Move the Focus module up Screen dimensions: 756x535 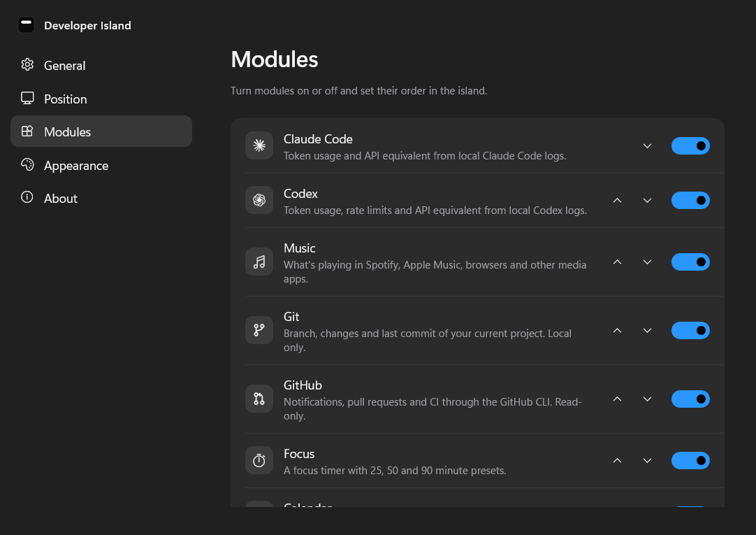point(617,461)
